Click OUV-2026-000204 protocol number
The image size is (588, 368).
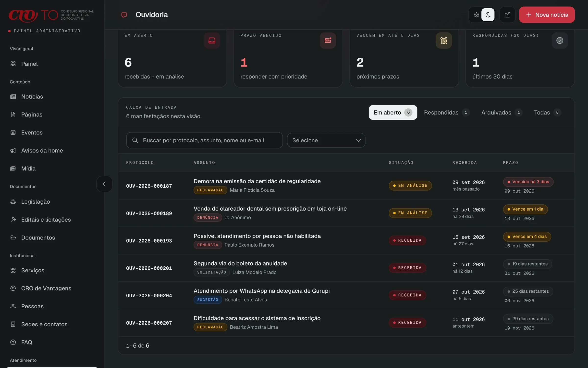(149, 296)
